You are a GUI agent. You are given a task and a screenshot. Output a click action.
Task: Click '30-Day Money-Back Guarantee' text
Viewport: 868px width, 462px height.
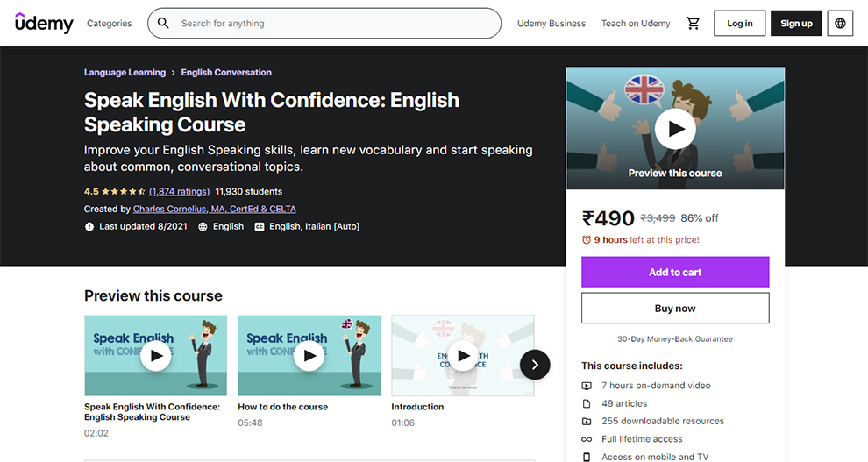pyautogui.click(x=675, y=338)
